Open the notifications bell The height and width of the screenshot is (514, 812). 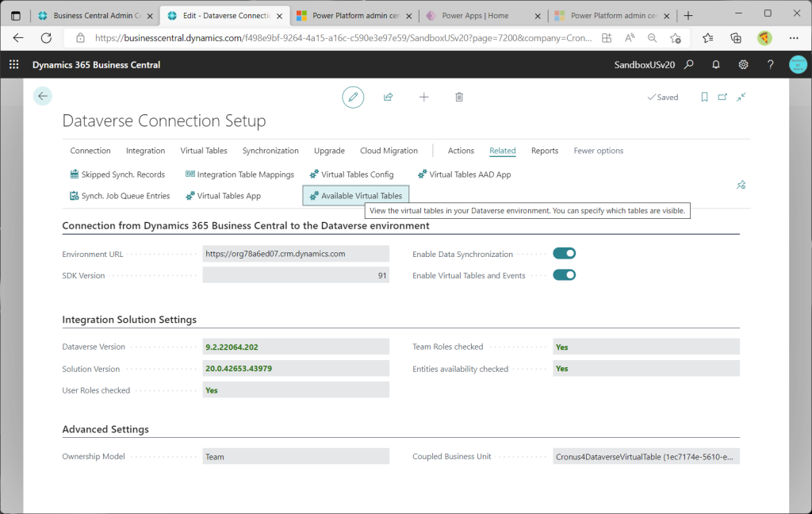[716, 65]
